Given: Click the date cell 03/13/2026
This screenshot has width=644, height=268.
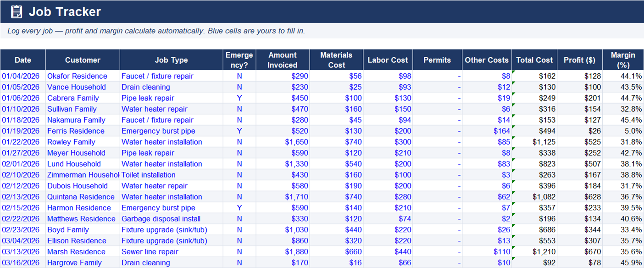Looking at the screenshot, I should point(23,252).
